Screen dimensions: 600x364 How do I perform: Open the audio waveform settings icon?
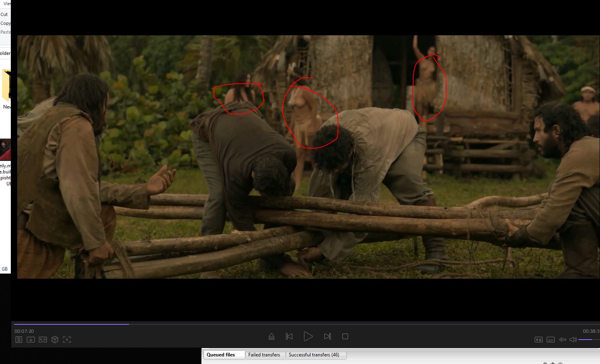tap(563, 340)
